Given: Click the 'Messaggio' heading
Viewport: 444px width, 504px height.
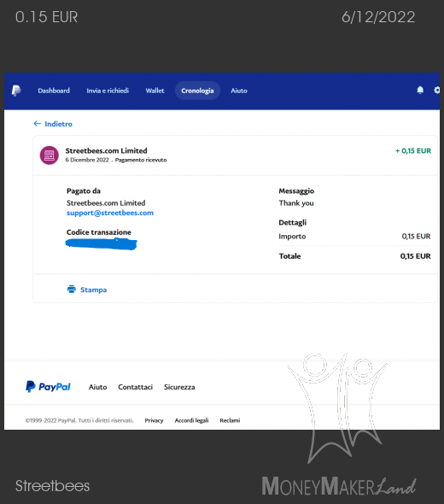Looking at the screenshot, I should [296, 191].
